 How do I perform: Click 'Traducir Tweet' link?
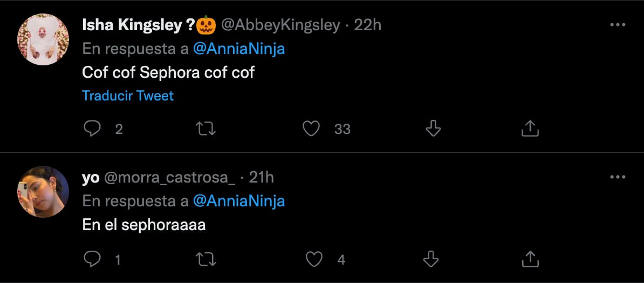[128, 96]
